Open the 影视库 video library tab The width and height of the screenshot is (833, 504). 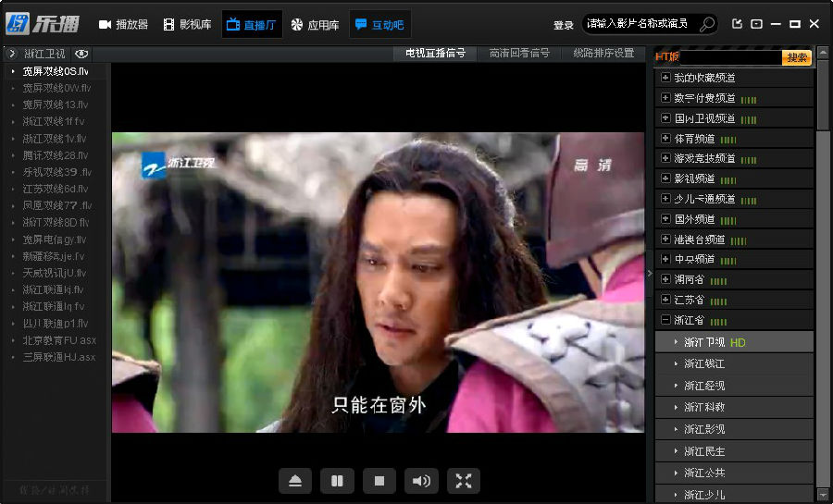tap(187, 24)
